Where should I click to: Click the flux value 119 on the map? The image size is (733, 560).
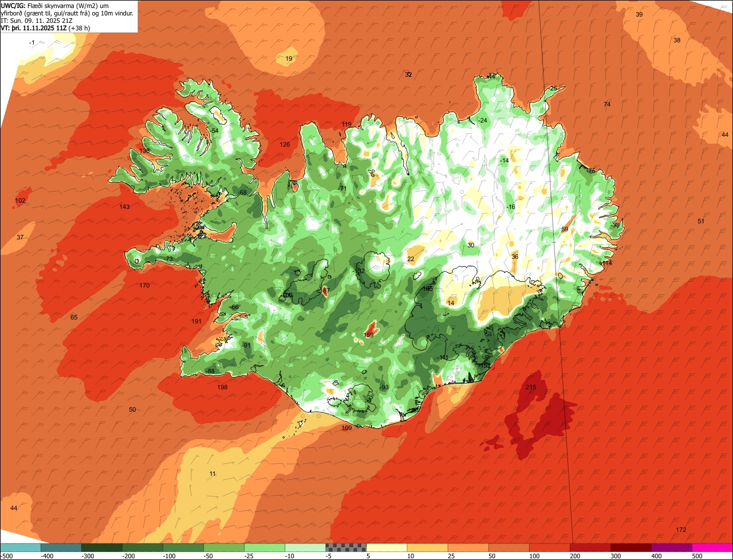tap(346, 124)
